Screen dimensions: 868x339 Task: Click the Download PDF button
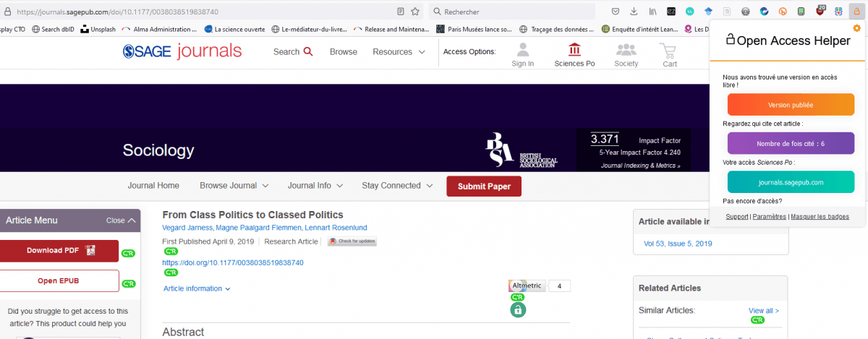(x=59, y=251)
